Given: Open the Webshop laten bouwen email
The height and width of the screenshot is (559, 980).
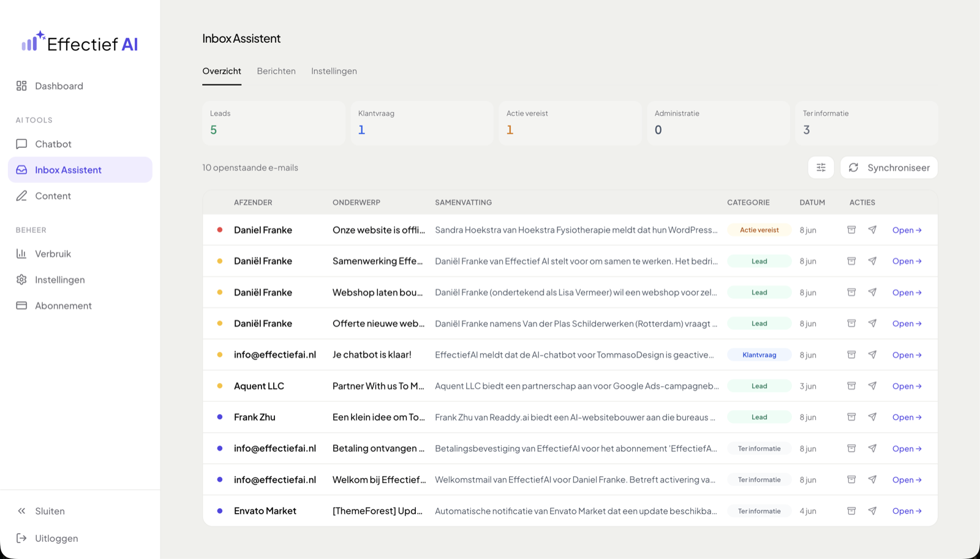Looking at the screenshot, I should tap(907, 292).
